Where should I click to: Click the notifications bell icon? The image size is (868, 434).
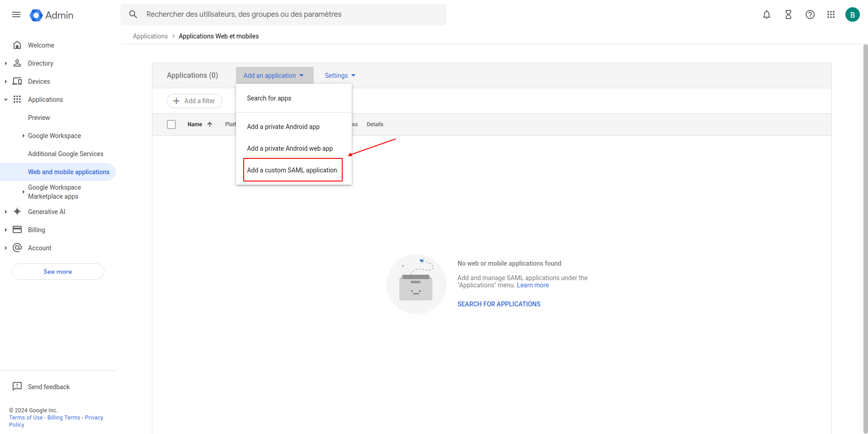pyautogui.click(x=766, y=14)
